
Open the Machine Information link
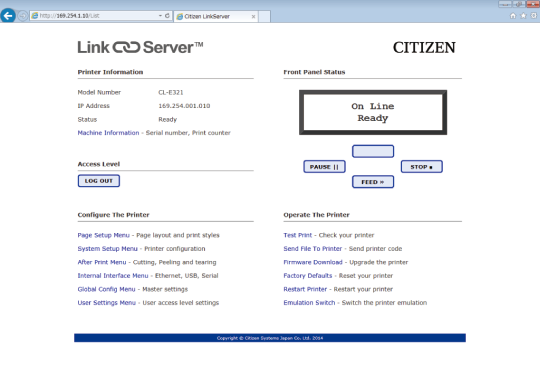(x=108, y=133)
